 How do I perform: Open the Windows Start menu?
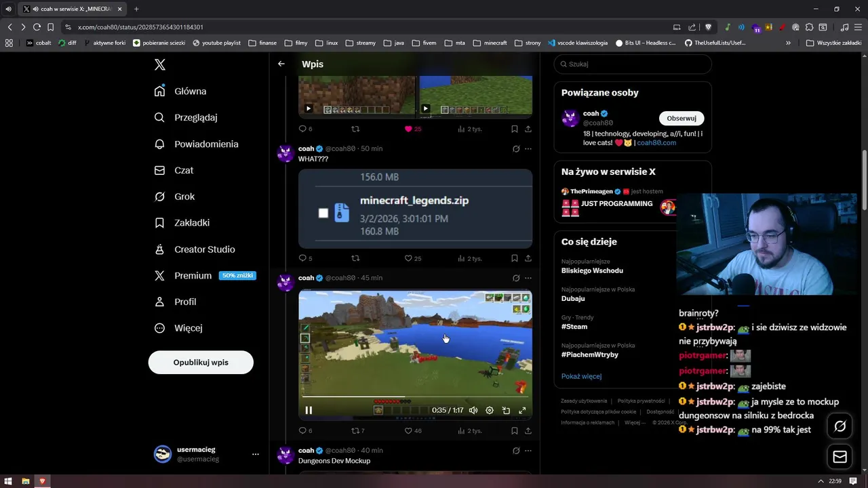point(8,481)
